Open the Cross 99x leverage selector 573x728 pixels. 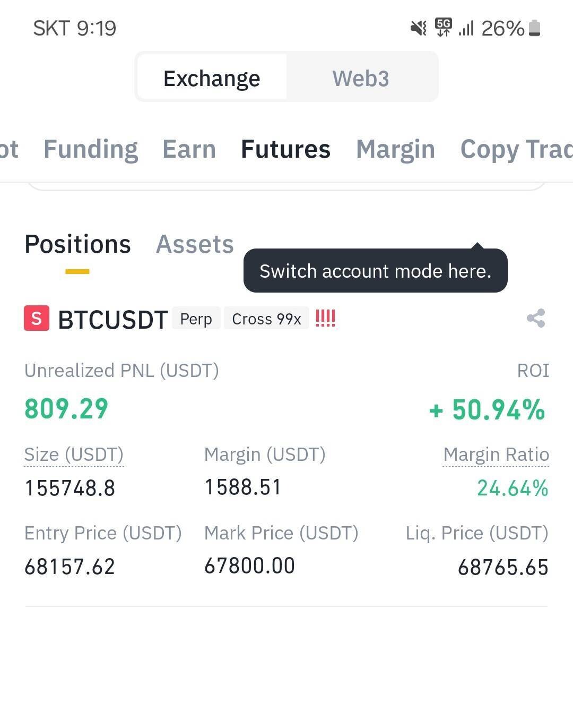point(266,319)
